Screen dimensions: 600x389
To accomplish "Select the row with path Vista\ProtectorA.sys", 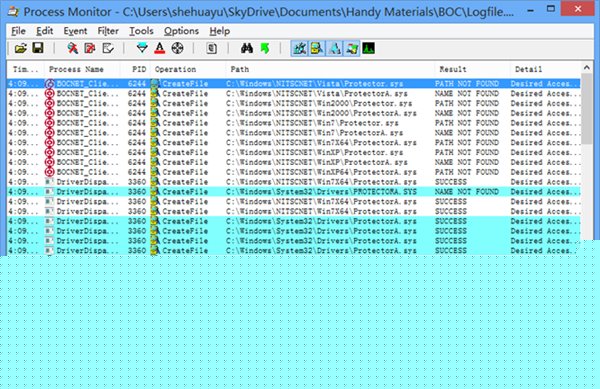I will click(293, 93).
